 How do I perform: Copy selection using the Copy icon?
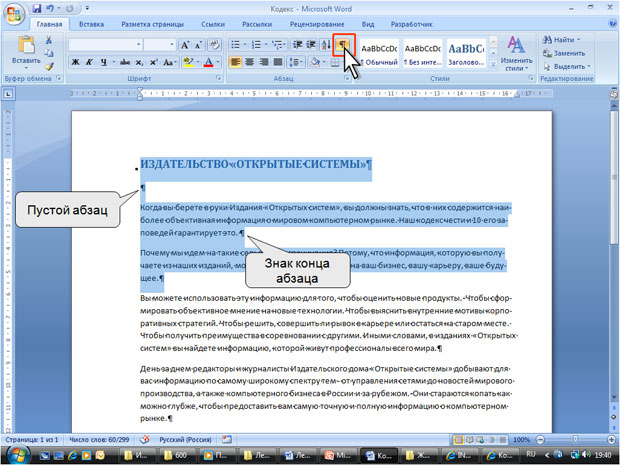(x=49, y=53)
